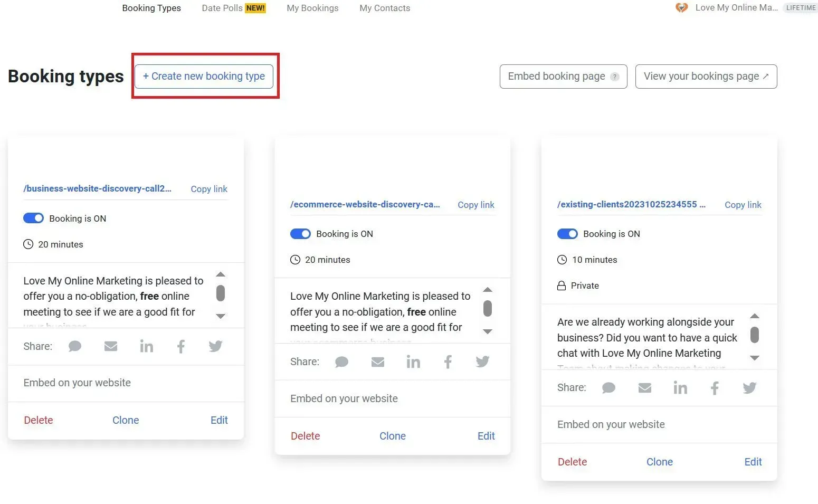This screenshot has width=818, height=504.
Task: Copy link for existing-clients booking
Action: (743, 205)
